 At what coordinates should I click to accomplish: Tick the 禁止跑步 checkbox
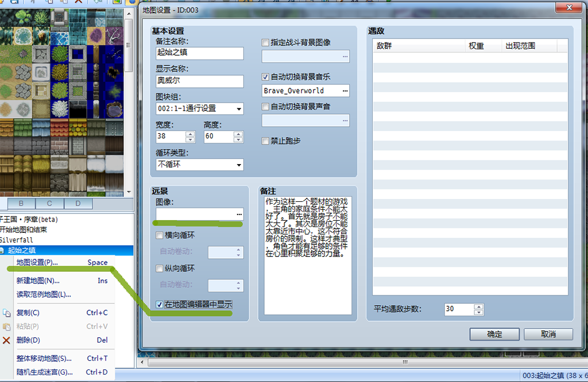coord(265,141)
